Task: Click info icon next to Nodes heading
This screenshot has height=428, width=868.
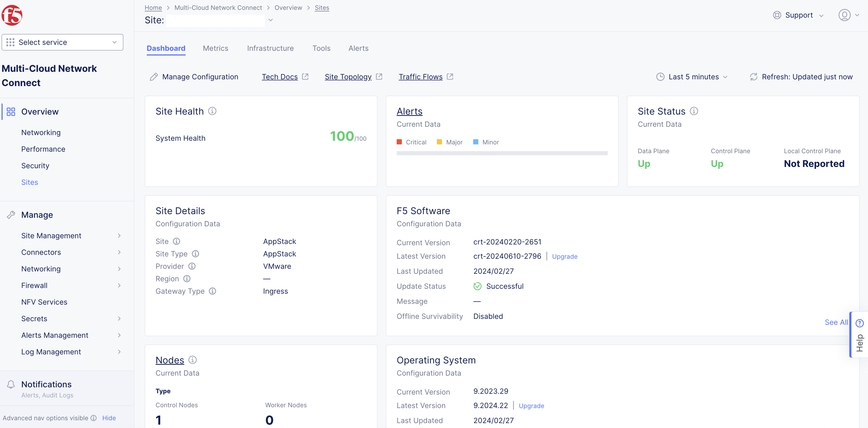Action: (192, 360)
